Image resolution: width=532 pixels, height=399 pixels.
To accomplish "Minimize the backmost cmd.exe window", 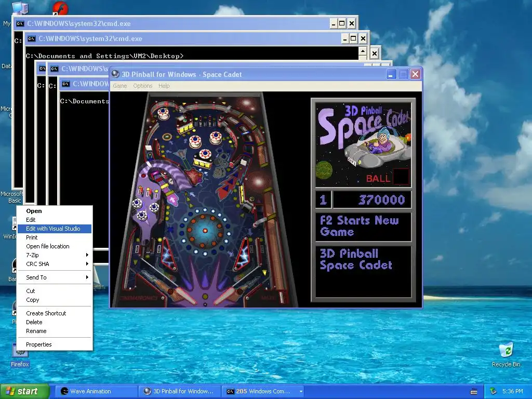I will [x=334, y=23].
